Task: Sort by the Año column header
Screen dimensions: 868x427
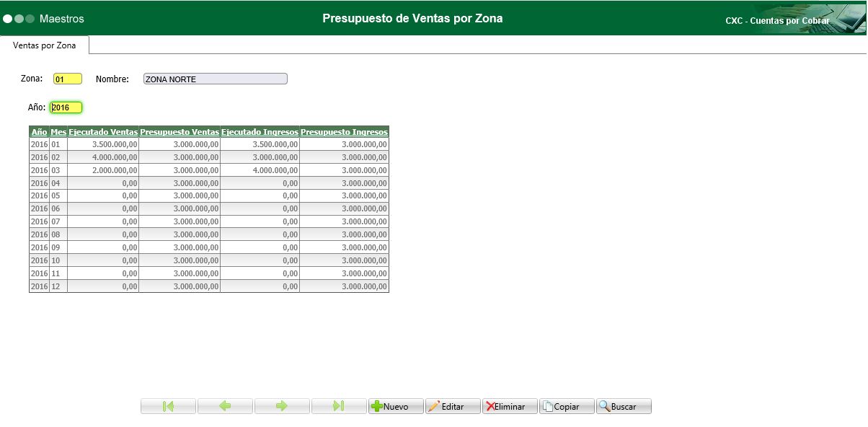Action: tap(38, 132)
